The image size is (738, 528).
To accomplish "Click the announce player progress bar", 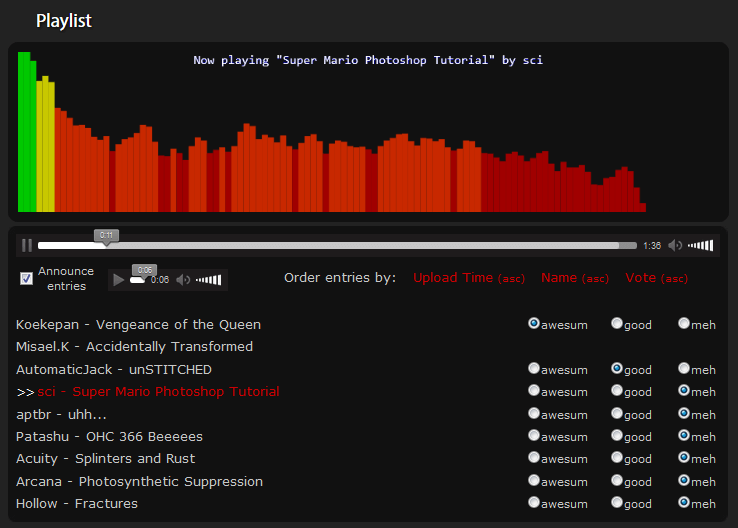I will pyautogui.click(x=137, y=280).
